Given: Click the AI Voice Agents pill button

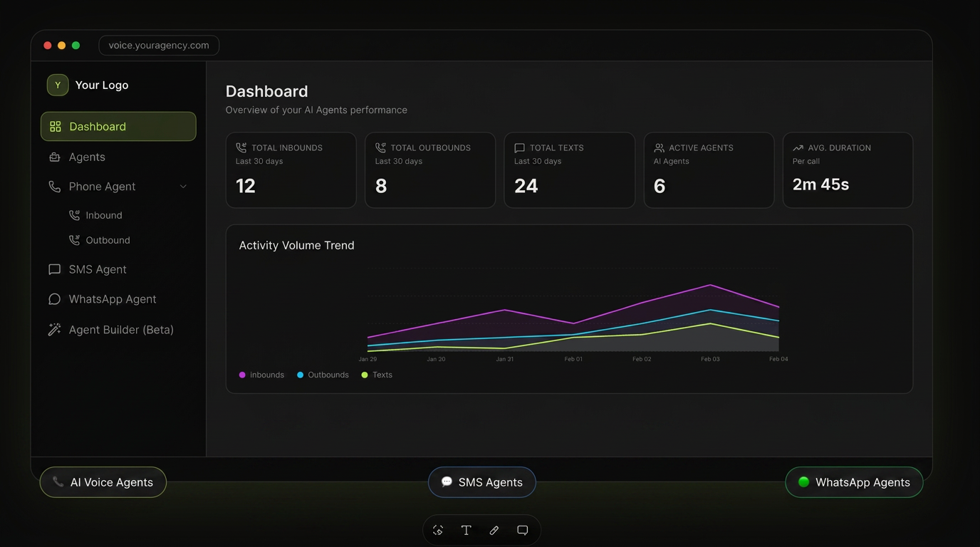Looking at the screenshot, I should click(103, 482).
